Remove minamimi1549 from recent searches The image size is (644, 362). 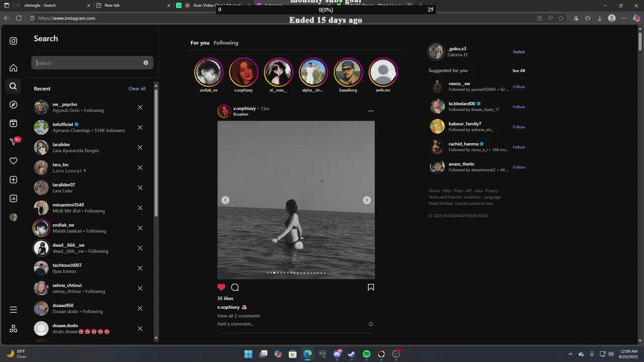pyautogui.click(x=140, y=208)
